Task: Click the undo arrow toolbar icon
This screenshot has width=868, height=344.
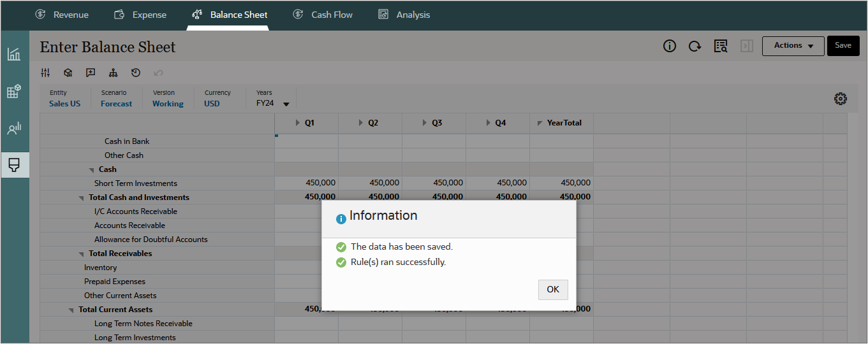Action: [x=158, y=73]
